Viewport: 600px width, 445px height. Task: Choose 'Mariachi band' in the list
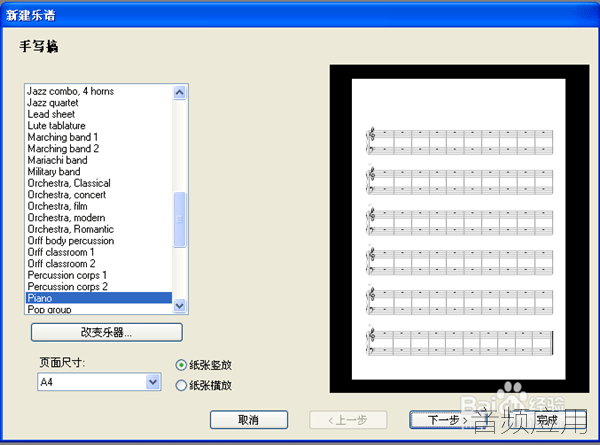coord(99,160)
